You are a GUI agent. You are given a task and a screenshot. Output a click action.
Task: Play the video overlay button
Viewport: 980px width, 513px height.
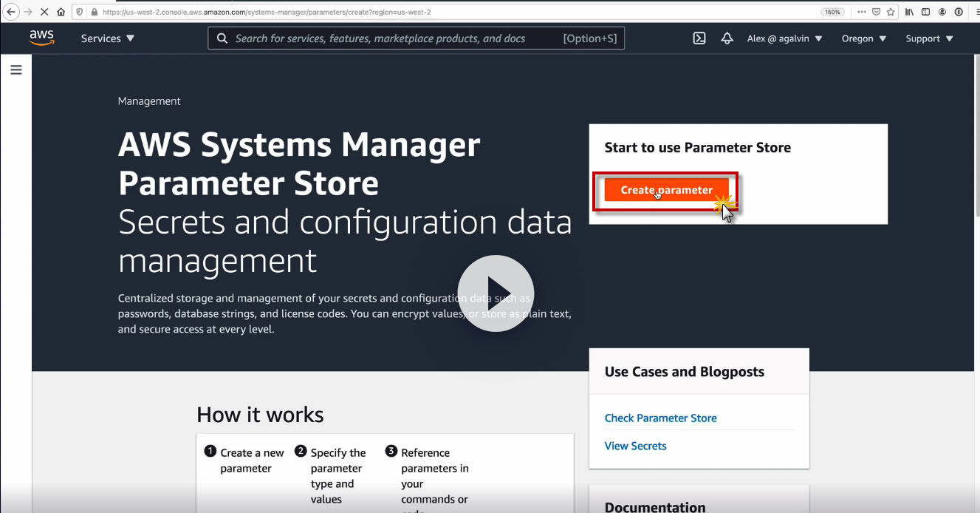(x=496, y=293)
